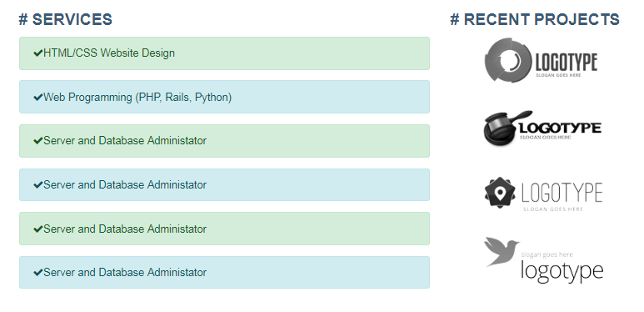Click the map pin badge emblem
This screenshot has height=312, width=644.
499,193
